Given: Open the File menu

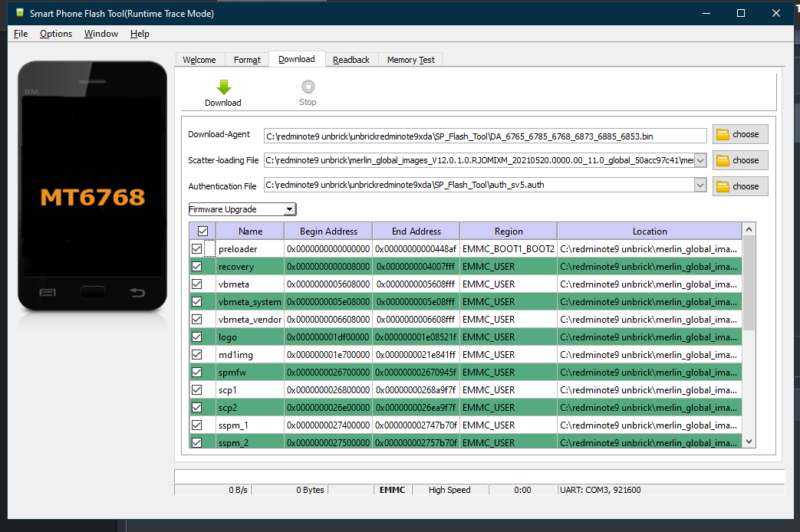Looking at the screenshot, I should (x=21, y=34).
